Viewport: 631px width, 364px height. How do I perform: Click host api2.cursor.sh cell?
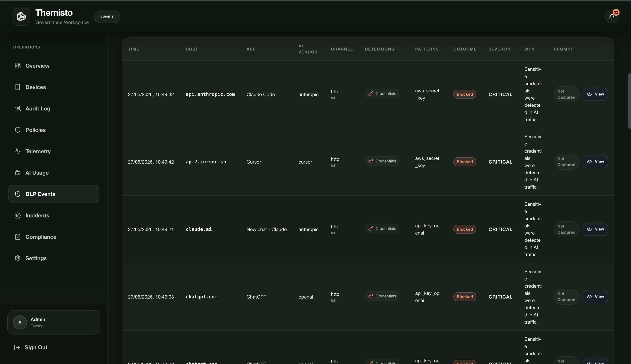coord(206,162)
